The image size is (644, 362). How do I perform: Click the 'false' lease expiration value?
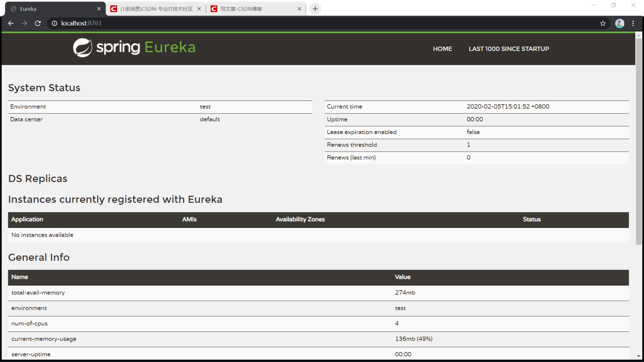click(x=473, y=132)
